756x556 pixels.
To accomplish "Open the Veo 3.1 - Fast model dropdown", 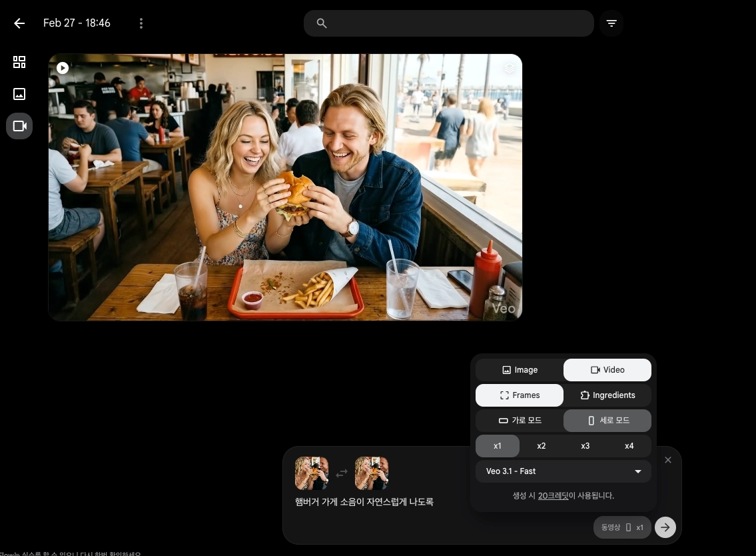I will [563, 471].
